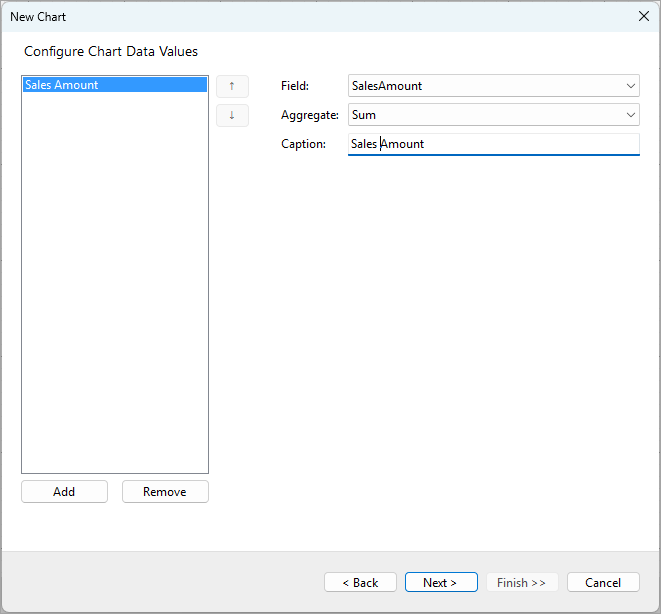
Task: Move the selected value down with the arrow button
Action: pos(232,115)
